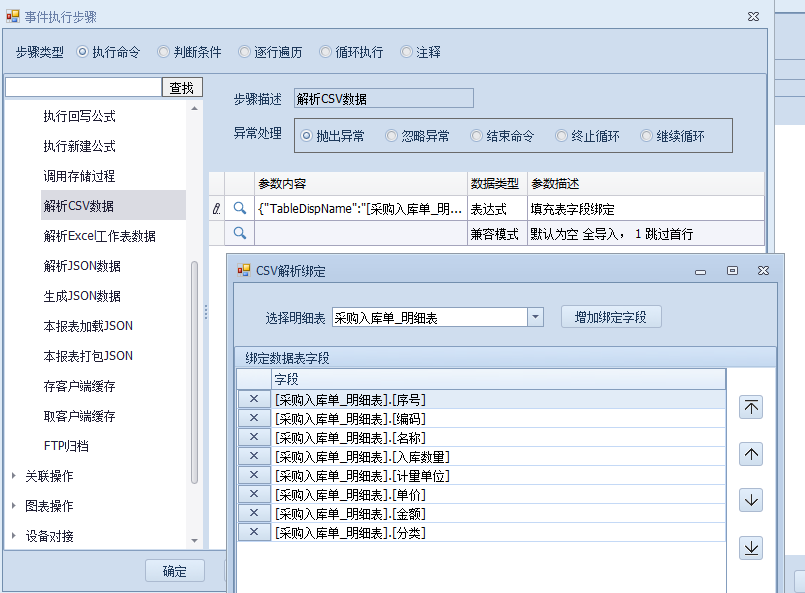Screen dimensions: 805x593
Task: Set exception handling to 忽略异常
Action: 391,136
